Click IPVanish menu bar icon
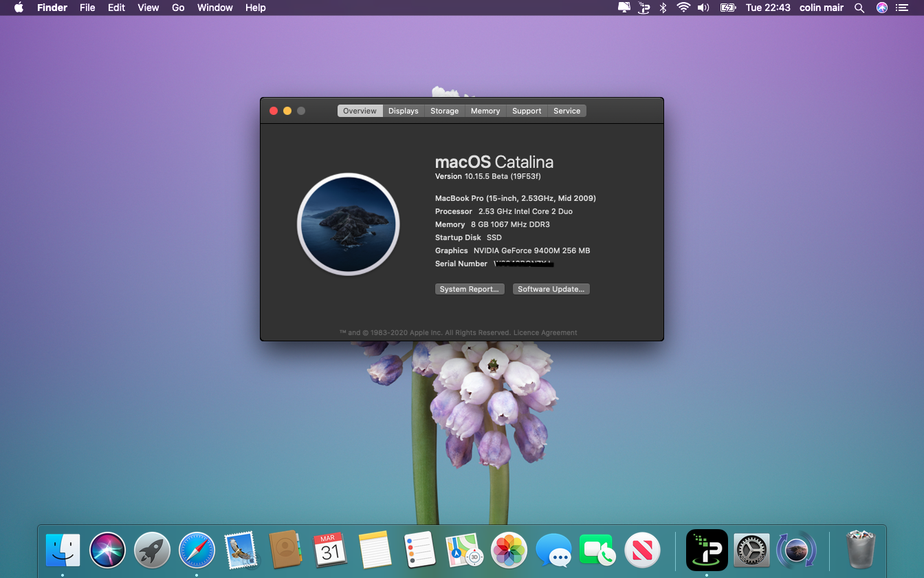The height and width of the screenshot is (578, 924). (644, 8)
